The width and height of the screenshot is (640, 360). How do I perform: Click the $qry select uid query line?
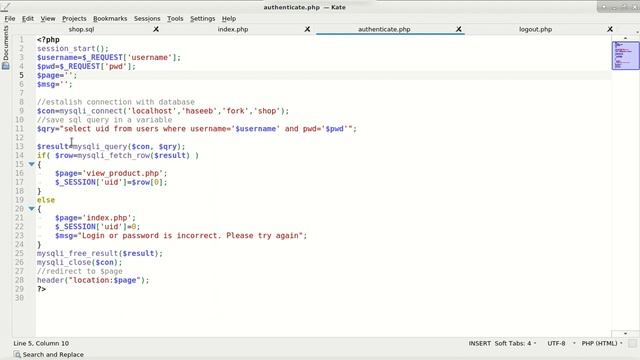(x=197, y=129)
